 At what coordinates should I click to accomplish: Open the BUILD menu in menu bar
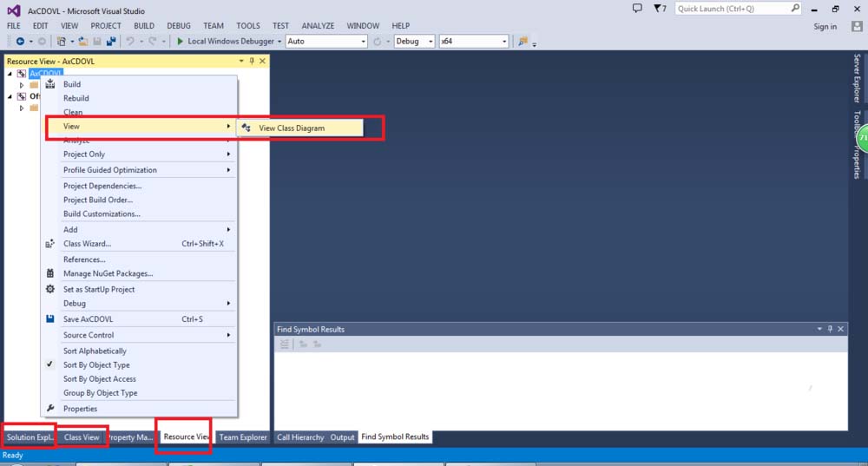coord(144,26)
